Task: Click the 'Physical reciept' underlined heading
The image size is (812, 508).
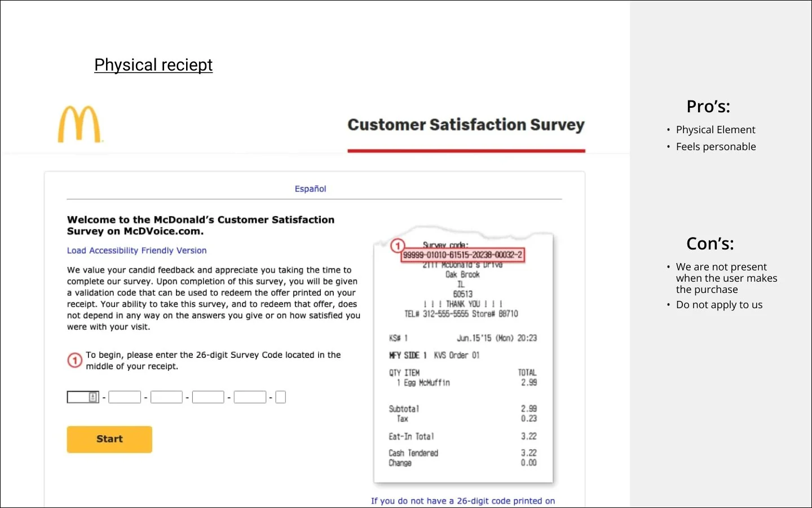Action: 153,65
